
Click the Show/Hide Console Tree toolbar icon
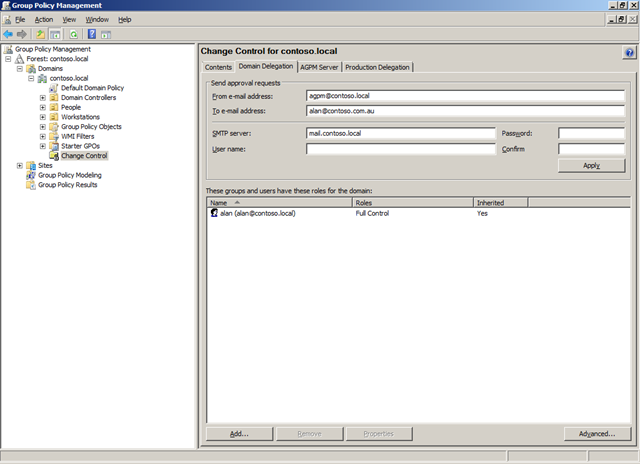(56, 33)
